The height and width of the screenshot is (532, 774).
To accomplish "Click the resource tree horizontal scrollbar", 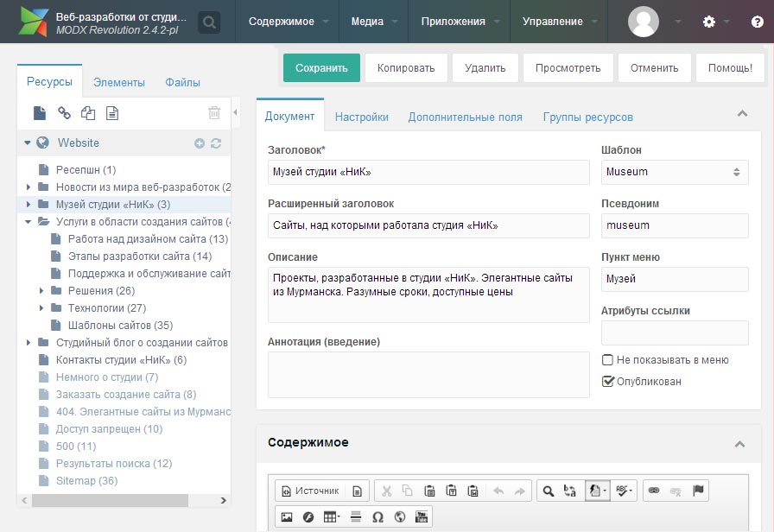I will click(110, 500).
